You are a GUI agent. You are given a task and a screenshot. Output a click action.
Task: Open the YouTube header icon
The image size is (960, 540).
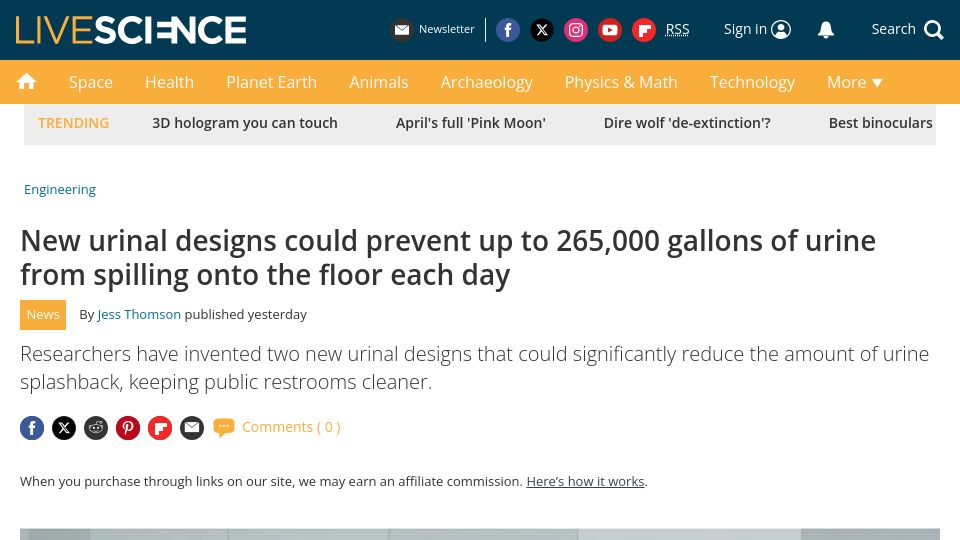(x=610, y=30)
